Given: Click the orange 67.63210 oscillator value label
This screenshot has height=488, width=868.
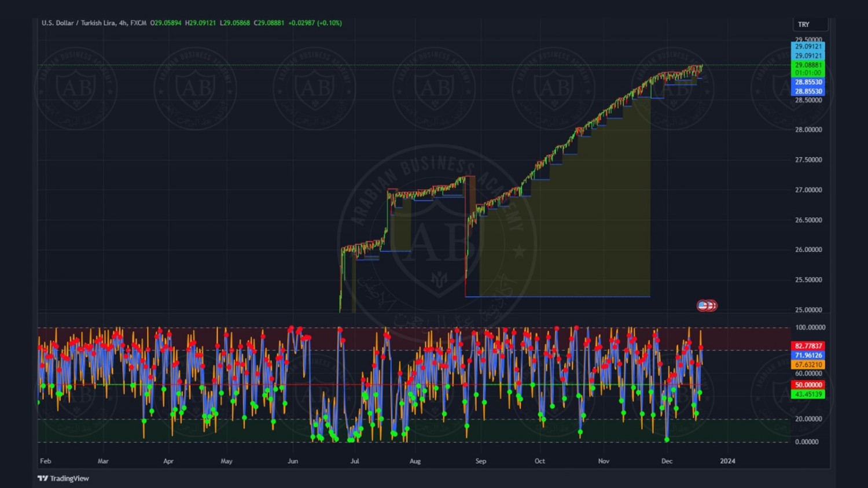Looking at the screenshot, I should [x=808, y=365].
